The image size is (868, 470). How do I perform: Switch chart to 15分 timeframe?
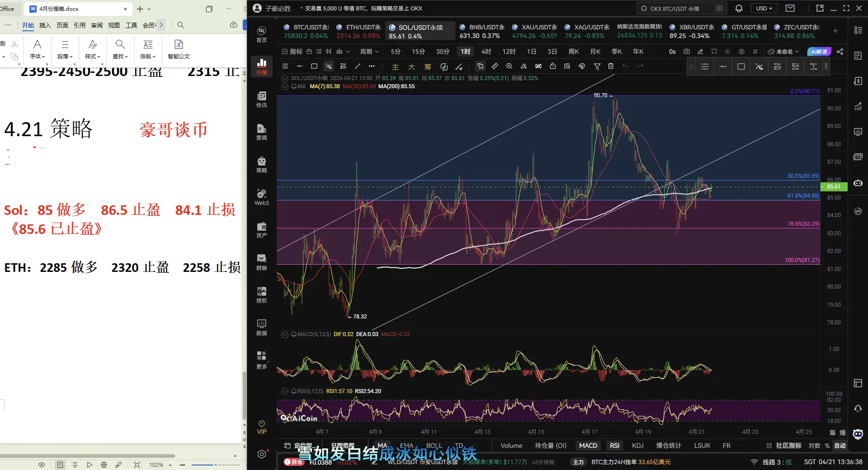418,52
